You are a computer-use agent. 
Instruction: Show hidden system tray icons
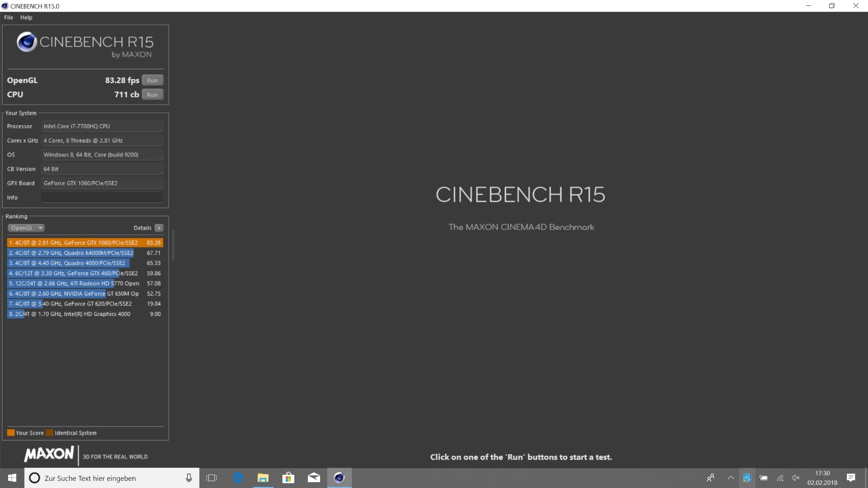(731, 478)
